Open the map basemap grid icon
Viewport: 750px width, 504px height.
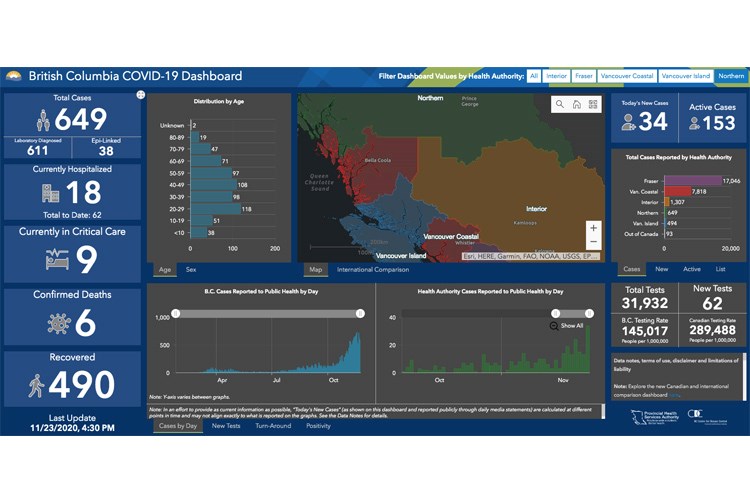[x=593, y=104]
